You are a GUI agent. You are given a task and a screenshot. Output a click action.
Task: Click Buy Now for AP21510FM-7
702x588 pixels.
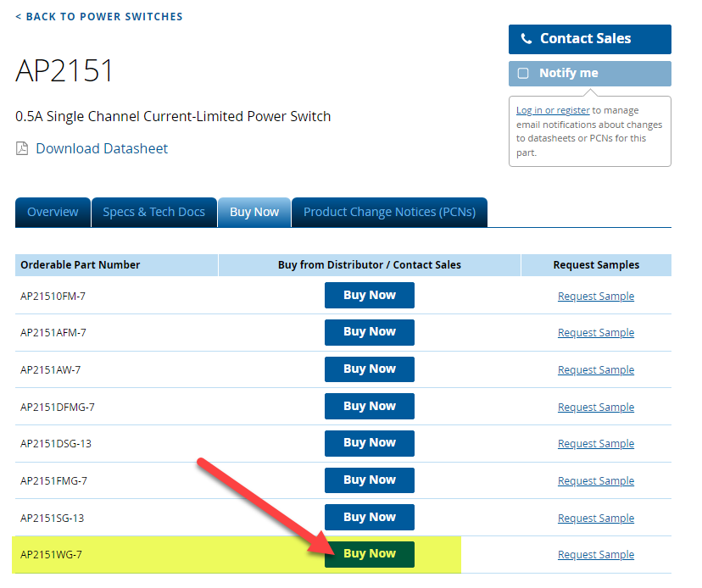coord(369,296)
